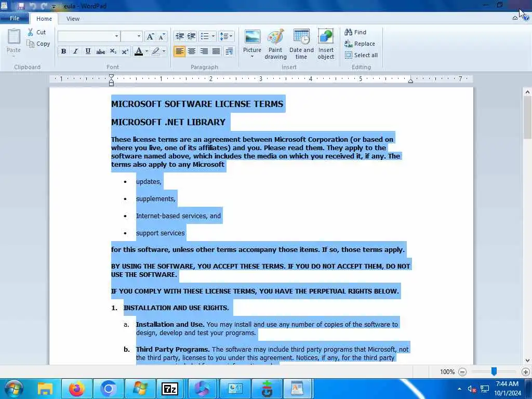The width and height of the screenshot is (532, 399).
Task: Show hidden system tray icons
Action: point(459,389)
